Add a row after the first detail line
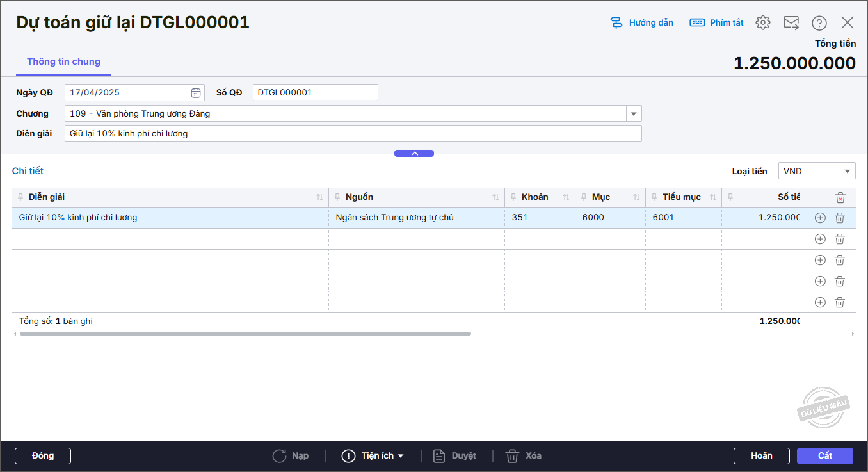The width and height of the screenshot is (868, 472). 820,218
